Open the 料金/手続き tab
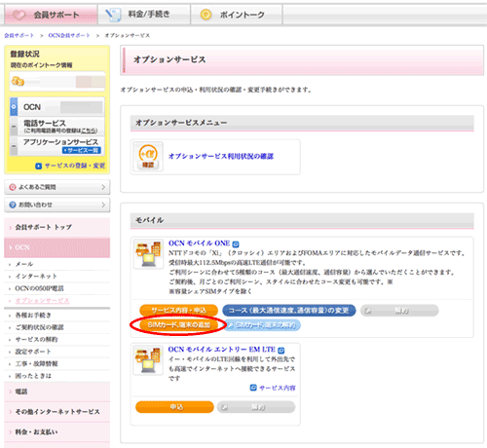 click(x=144, y=15)
